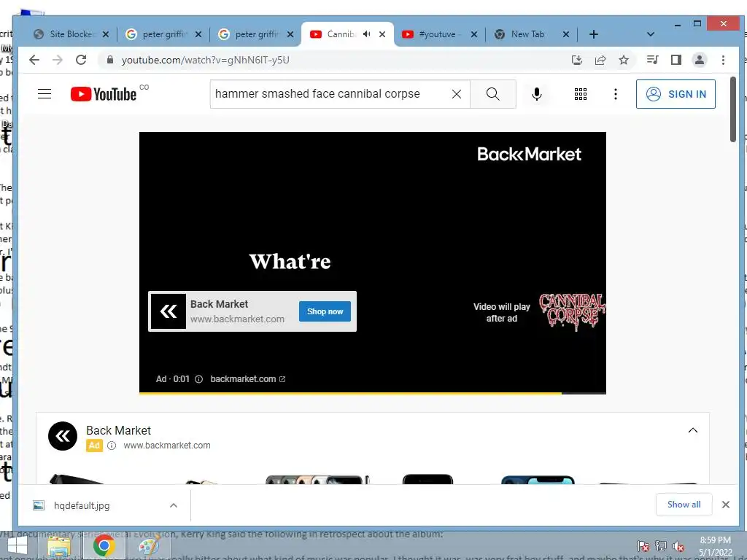Close the #youtuve tab
This screenshot has height=560, width=747.
click(474, 34)
